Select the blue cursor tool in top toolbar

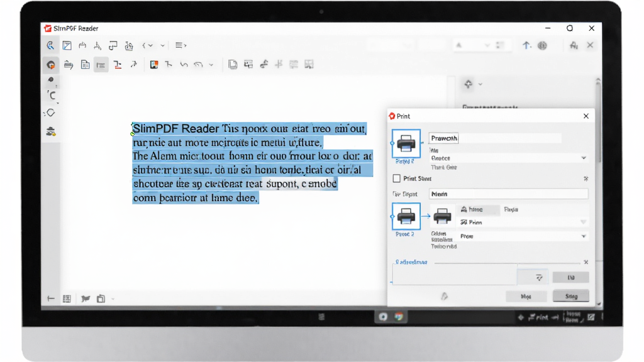pos(50,45)
